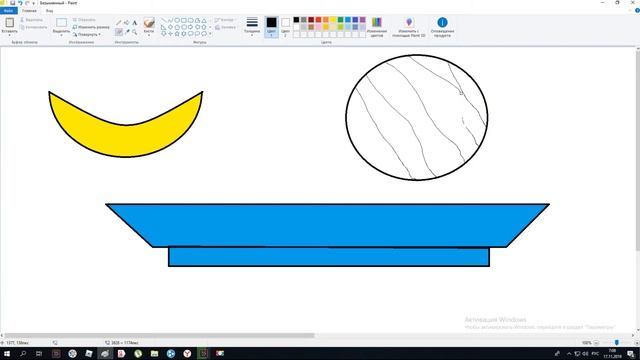Viewport: 640px width, 360px height.
Task: Open Windows taskbar search
Action: [23, 353]
